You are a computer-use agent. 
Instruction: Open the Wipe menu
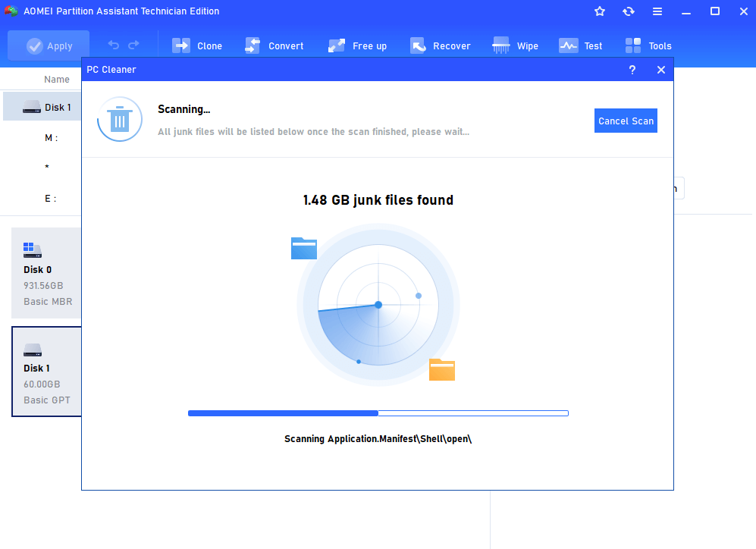(515, 45)
